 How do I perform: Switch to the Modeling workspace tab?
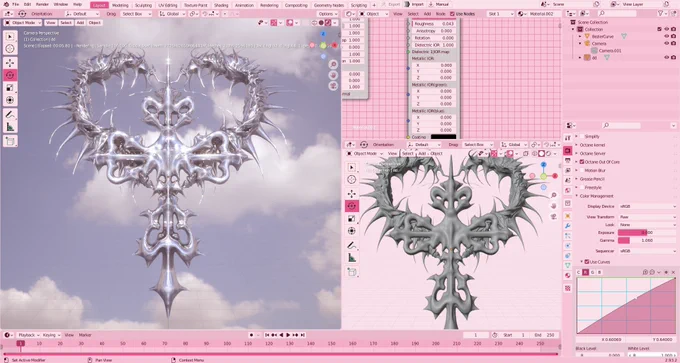(120, 5)
